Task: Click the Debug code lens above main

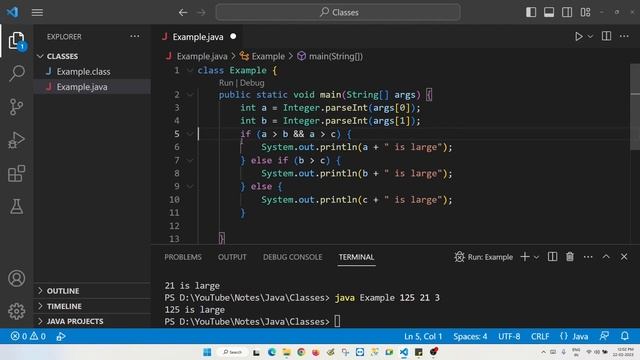Action: point(252,83)
